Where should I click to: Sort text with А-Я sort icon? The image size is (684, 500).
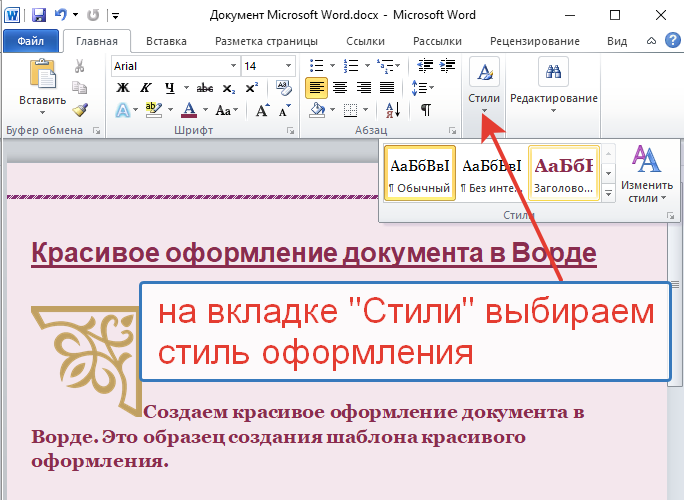[393, 110]
